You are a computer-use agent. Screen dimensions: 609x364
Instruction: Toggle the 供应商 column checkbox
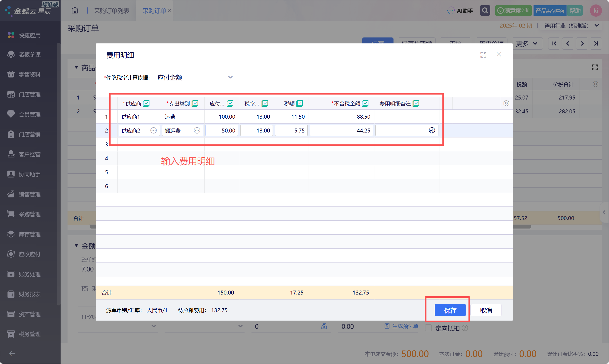tap(146, 103)
